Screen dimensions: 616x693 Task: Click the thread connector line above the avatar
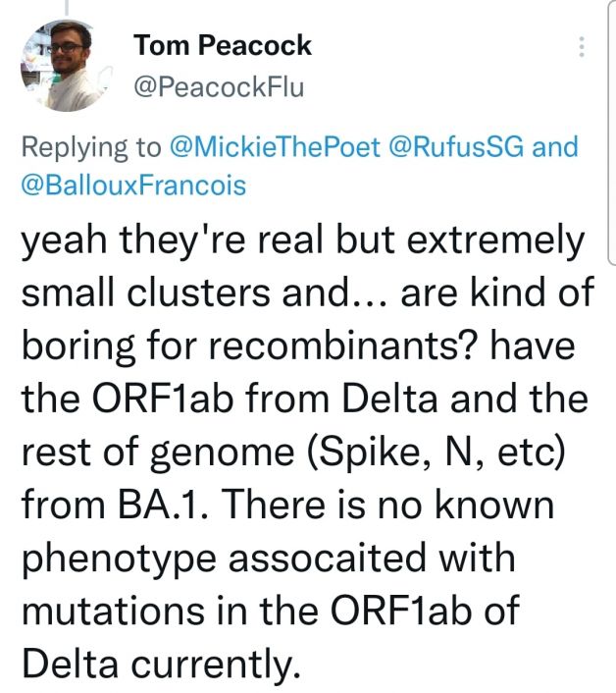tap(67, 7)
